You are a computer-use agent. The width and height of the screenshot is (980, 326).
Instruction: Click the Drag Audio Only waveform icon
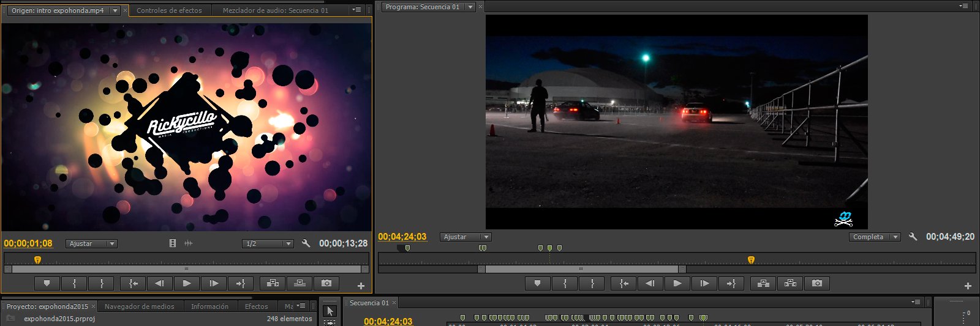[x=189, y=243]
